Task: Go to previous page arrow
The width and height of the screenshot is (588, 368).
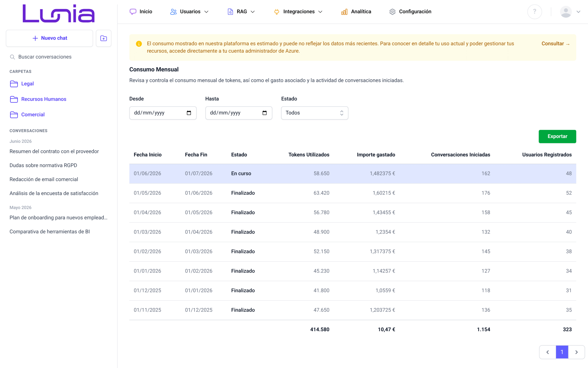Action: pos(548,352)
